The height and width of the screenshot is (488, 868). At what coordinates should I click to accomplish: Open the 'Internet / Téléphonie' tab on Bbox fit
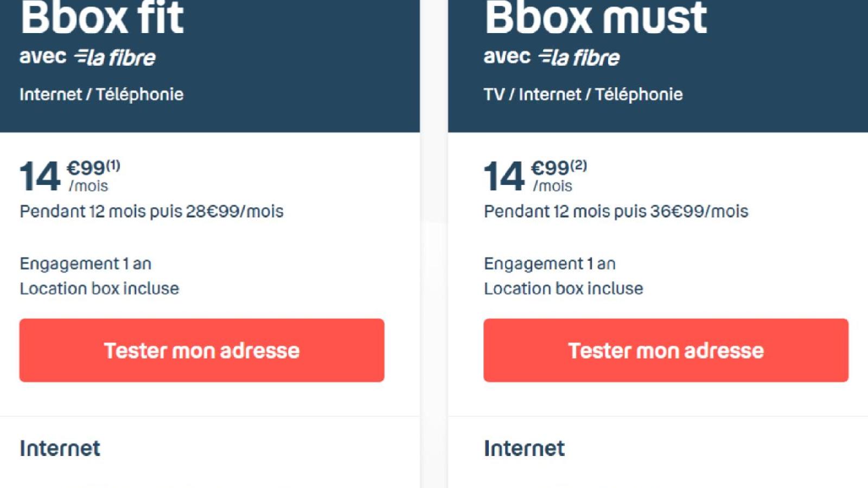coord(101,93)
